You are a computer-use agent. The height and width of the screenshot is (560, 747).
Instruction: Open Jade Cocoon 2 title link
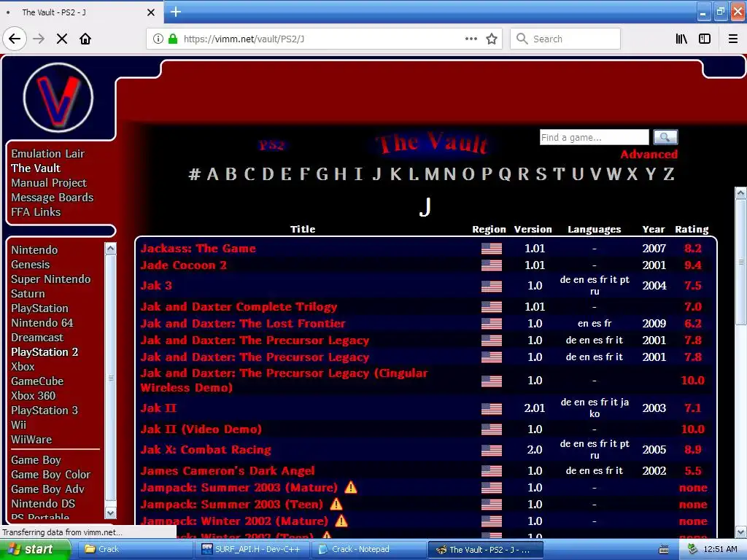tap(183, 265)
